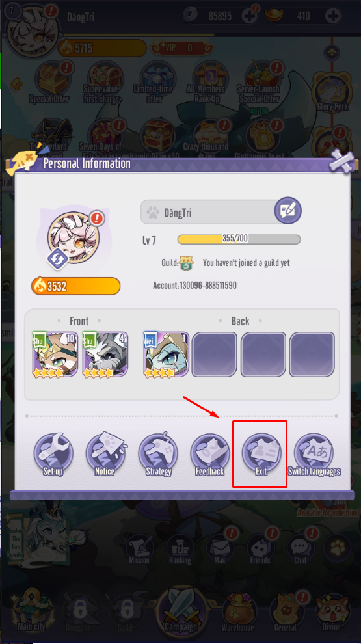This screenshot has width=361, height=644.
Task: Click the guild cat icon
Action: [x=186, y=263]
